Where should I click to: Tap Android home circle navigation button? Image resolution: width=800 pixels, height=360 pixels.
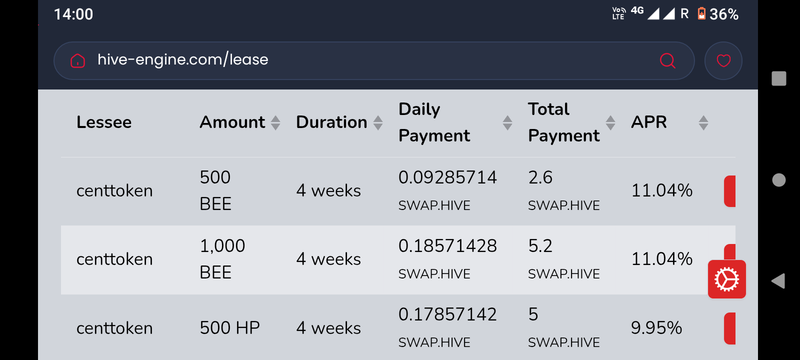779,180
